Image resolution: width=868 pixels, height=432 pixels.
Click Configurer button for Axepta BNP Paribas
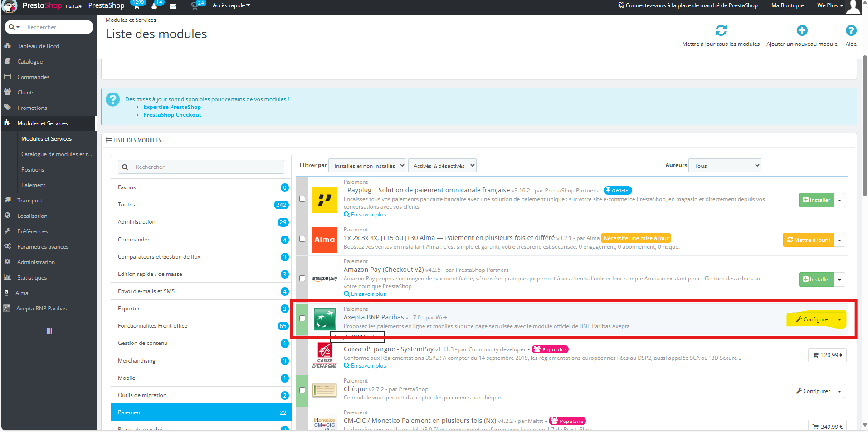[x=813, y=319]
